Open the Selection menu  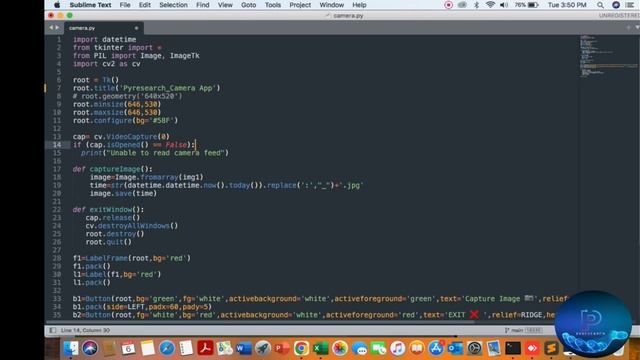point(173,5)
